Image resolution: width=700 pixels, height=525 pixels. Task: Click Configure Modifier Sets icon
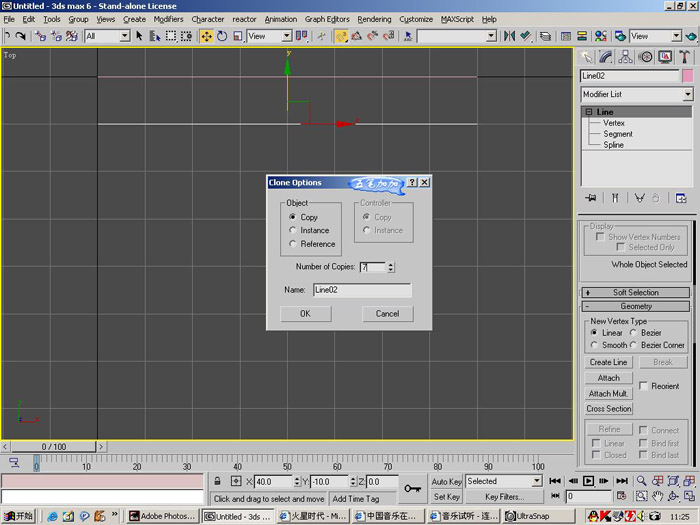click(x=681, y=198)
